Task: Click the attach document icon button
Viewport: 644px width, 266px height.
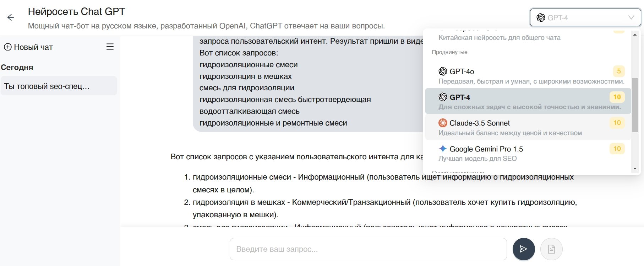Action: (x=551, y=249)
